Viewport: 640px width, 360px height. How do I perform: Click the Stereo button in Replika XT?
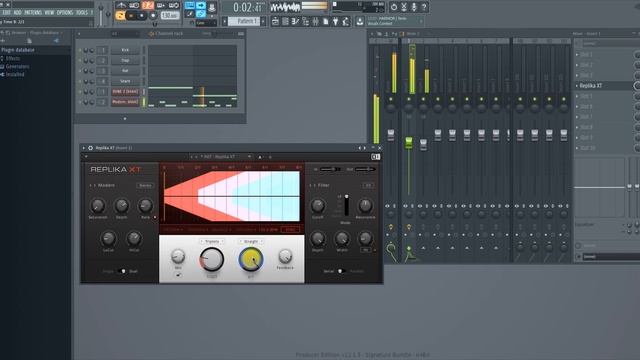click(145, 185)
